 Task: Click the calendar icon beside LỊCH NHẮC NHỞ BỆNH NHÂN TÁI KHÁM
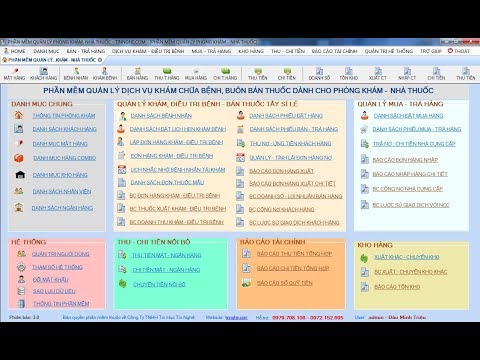[122, 169]
